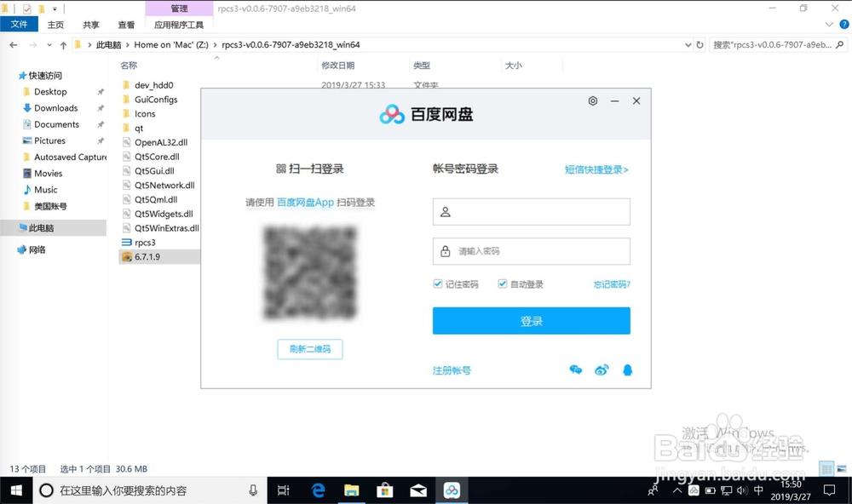The width and height of the screenshot is (852, 504).
Task: Click the 刷新二维码 button
Action: (x=310, y=349)
